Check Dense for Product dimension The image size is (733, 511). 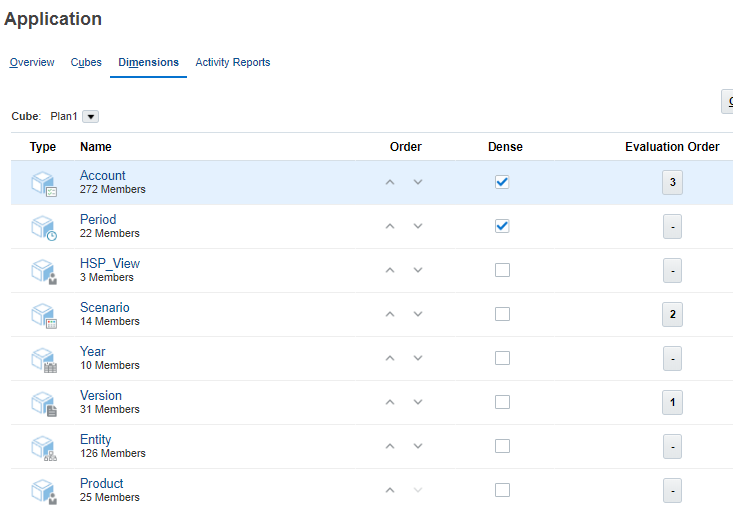[x=502, y=489]
